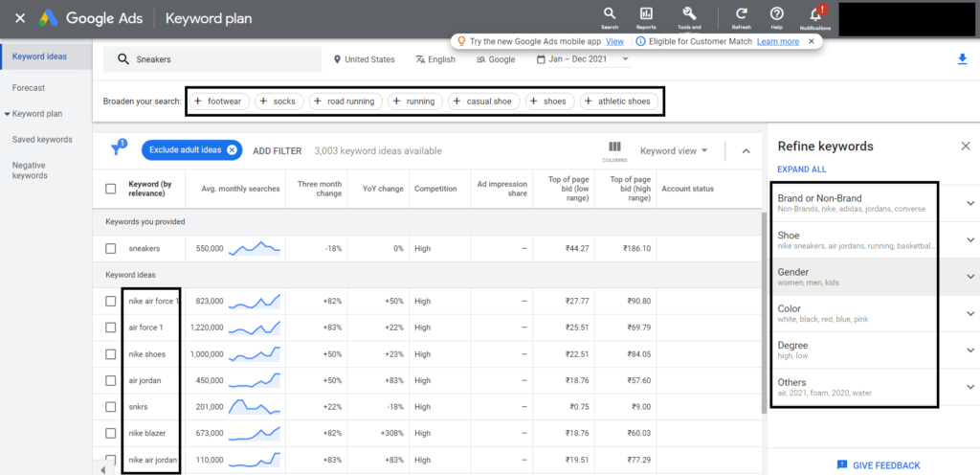Check the 'nike blazer' keyword row
Viewport: 980px width, 475px height.
click(111, 433)
